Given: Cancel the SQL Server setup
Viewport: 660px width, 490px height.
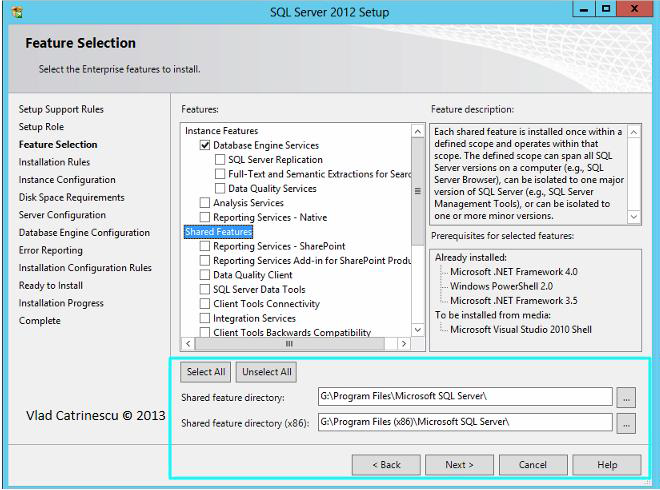Looking at the screenshot, I should (x=533, y=465).
